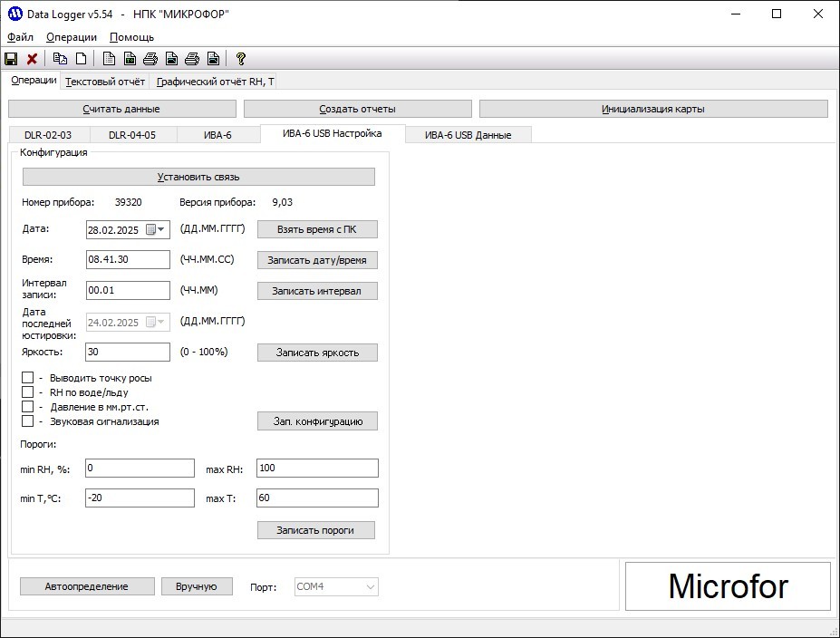
Task: Select the Copy toolbar icon
Action: (60, 58)
